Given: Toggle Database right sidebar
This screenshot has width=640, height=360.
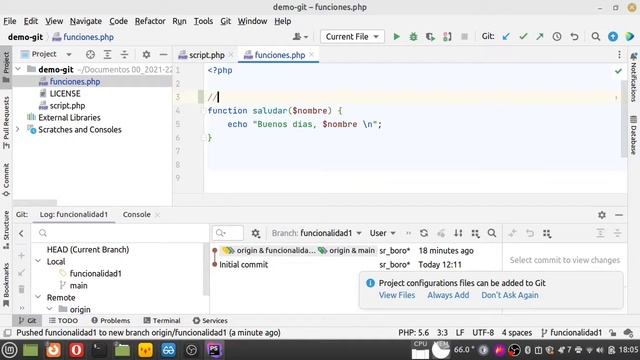Looking at the screenshot, I should pyautogui.click(x=633, y=136).
